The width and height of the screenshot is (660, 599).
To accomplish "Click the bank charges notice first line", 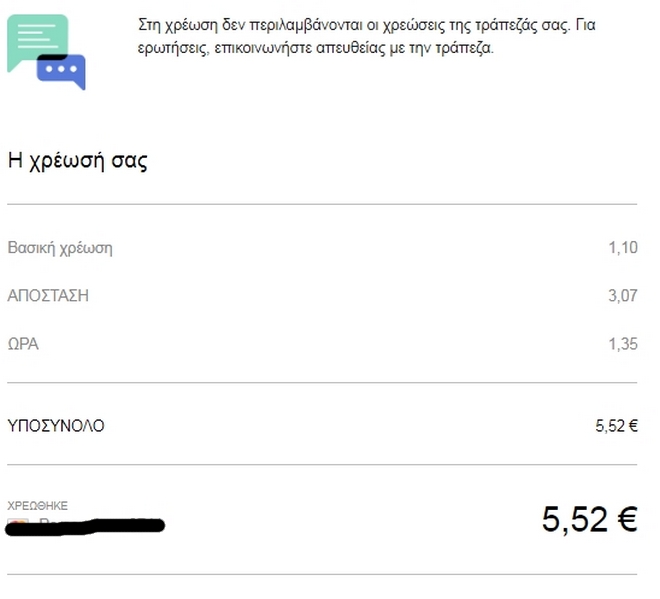I will (366, 26).
